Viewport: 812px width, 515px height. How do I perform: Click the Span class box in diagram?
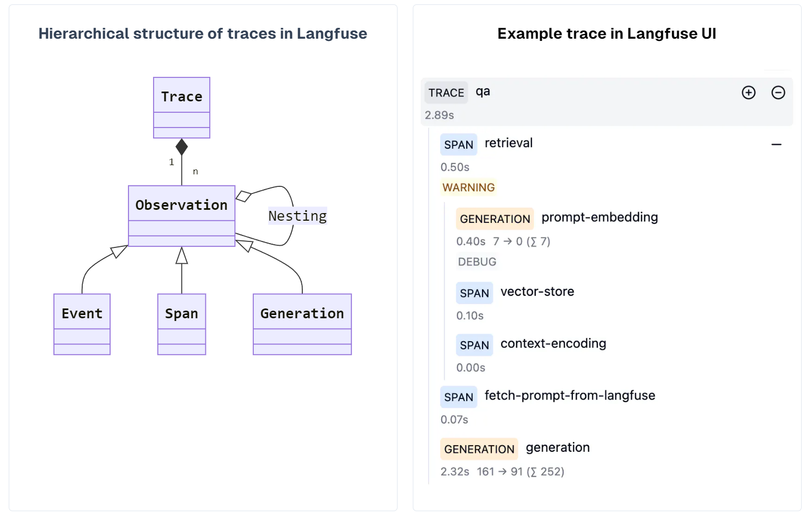181,324
